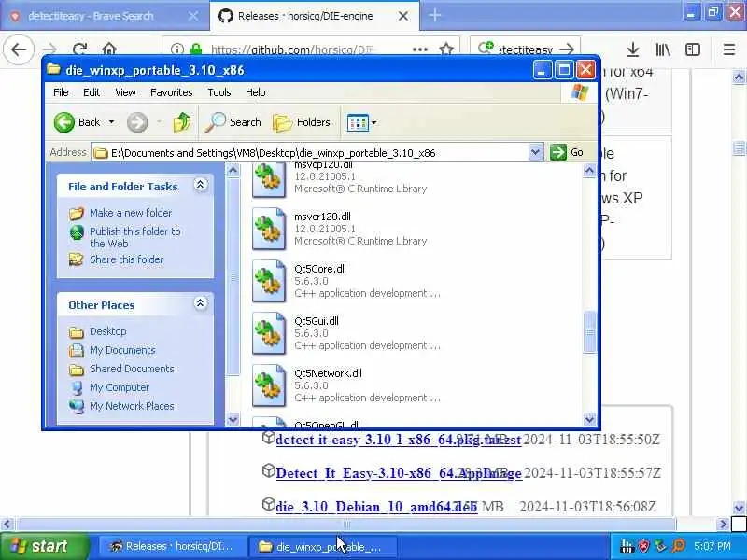Bookmark page with the star icon
This screenshot has height=560, width=747.
pyautogui.click(x=446, y=49)
